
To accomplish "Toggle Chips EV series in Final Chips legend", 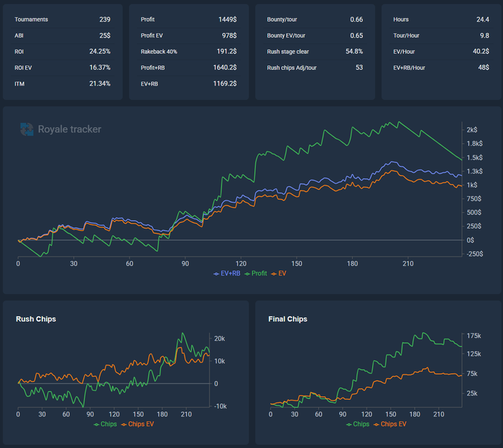I will [x=390, y=424].
